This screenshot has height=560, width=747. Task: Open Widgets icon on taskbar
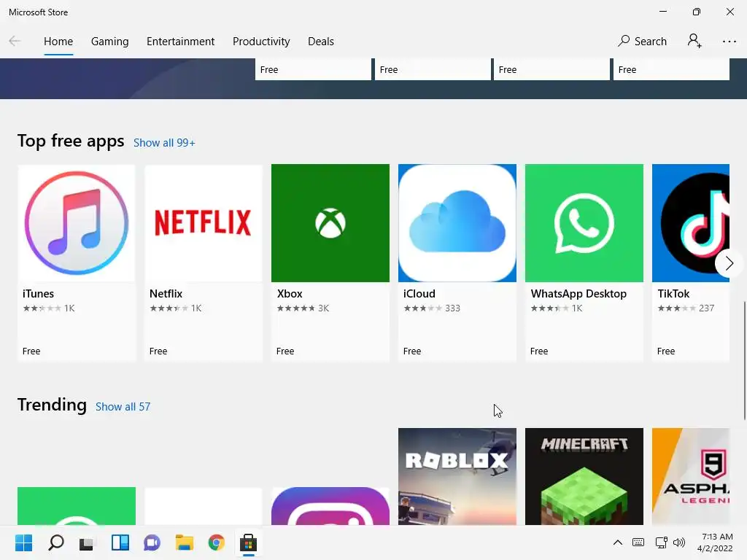tap(120, 542)
